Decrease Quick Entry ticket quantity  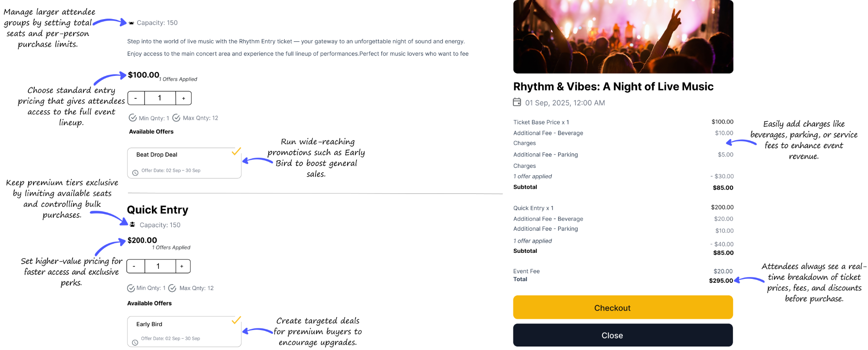click(x=135, y=266)
